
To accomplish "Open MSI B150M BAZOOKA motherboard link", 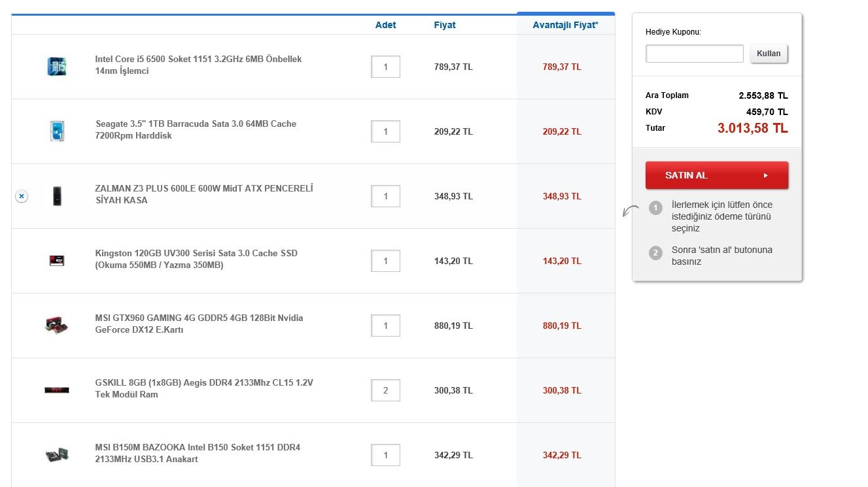I will [x=197, y=453].
